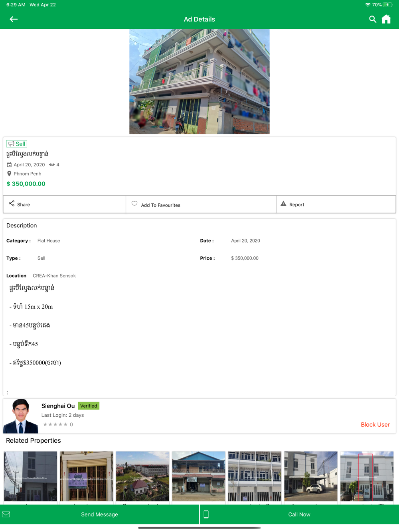Image resolution: width=399 pixels, height=532 pixels.
Task: Open Sienghai Ou profile photo
Action: pyautogui.click(x=21, y=416)
